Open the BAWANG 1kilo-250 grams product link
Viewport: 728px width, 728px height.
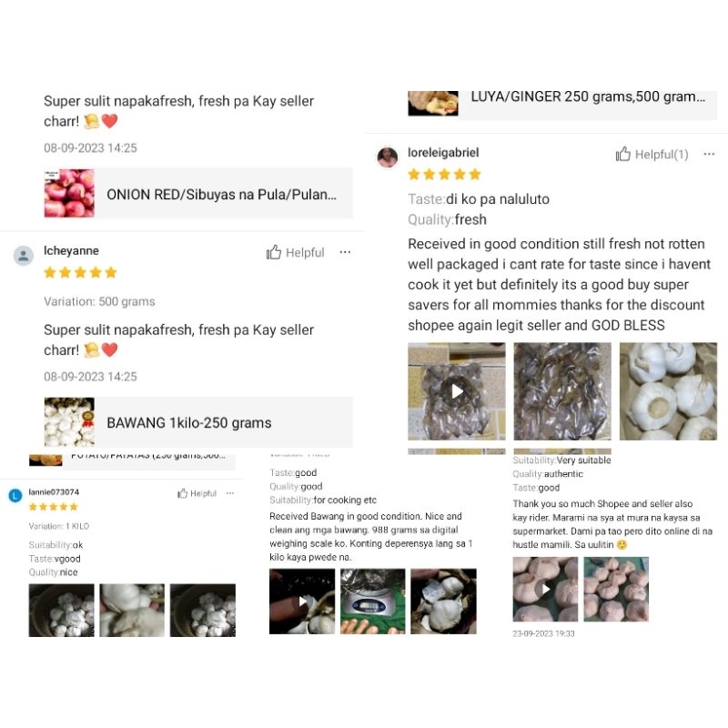point(198,422)
